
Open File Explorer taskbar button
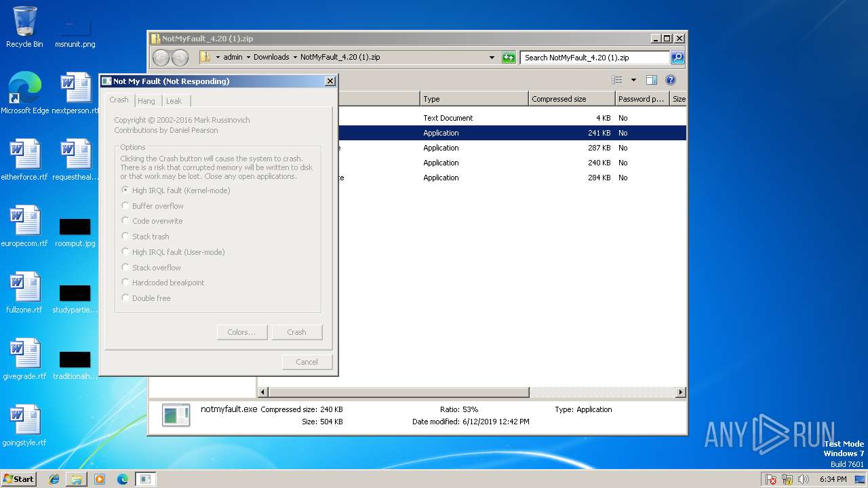click(77, 479)
